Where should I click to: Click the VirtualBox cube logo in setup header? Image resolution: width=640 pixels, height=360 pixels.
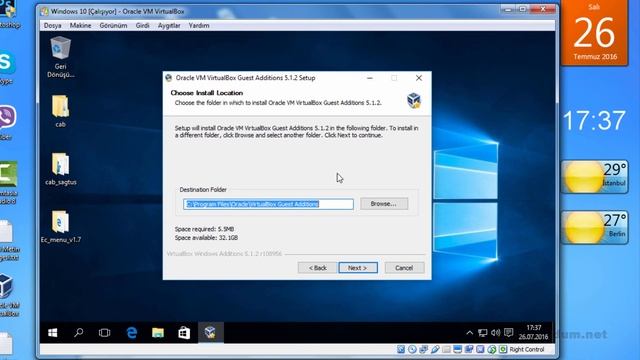[414, 100]
